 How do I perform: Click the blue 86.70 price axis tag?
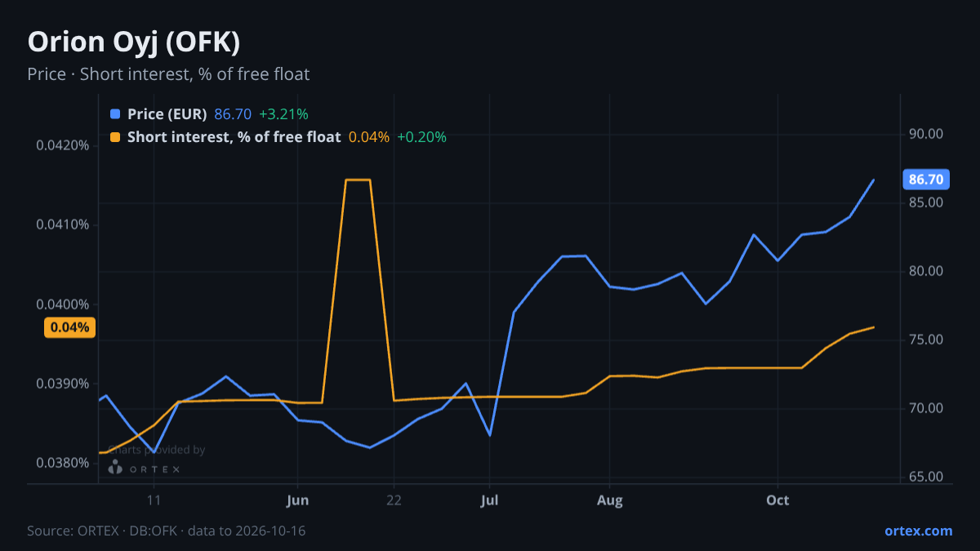pos(926,180)
